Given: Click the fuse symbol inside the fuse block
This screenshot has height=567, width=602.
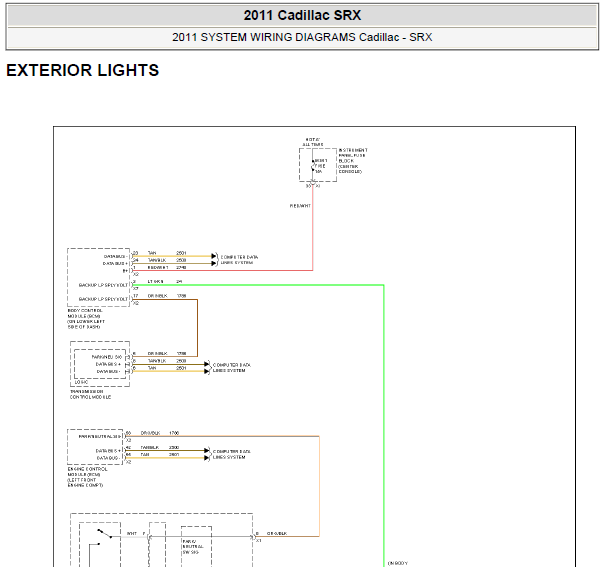Looking at the screenshot, I should (313, 166).
